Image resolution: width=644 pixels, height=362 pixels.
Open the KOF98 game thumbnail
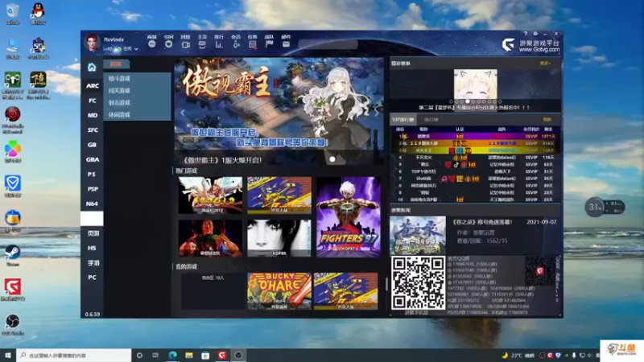tap(279, 238)
